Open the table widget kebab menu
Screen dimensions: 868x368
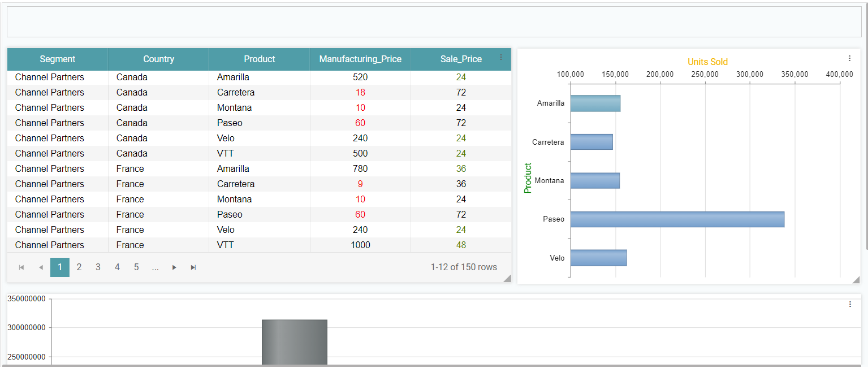(x=500, y=57)
